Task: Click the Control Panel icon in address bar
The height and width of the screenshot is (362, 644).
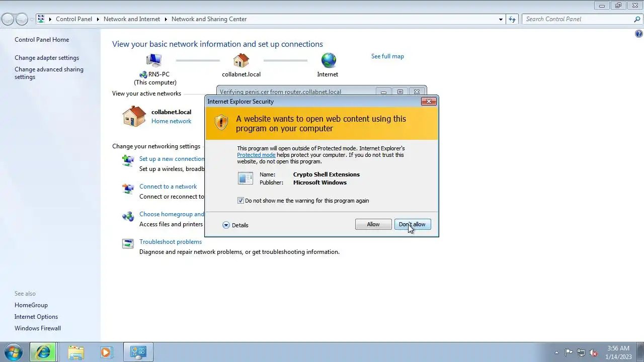Action: [x=41, y=19]
